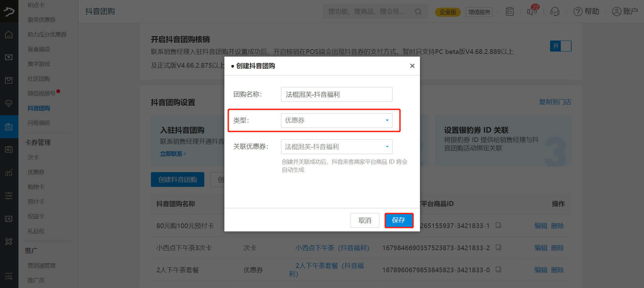Open 增值服务
This screenshot has width=644, height=288.
coord(479,12)
